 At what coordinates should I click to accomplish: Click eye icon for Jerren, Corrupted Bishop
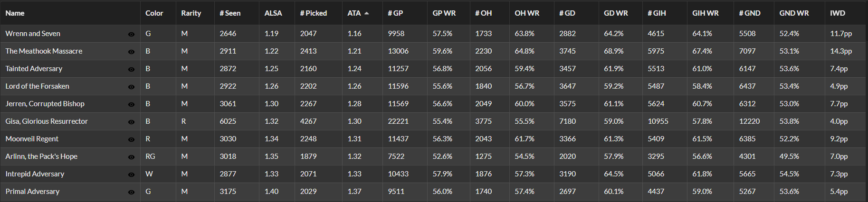coord(131,104)
